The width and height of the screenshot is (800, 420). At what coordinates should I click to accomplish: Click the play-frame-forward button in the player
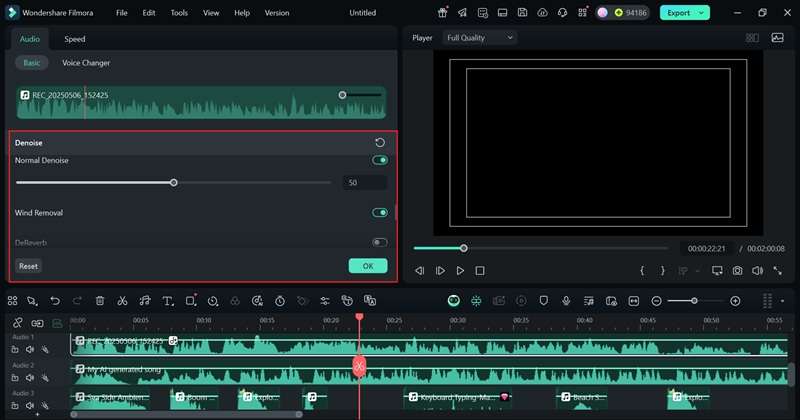click(440, 270)
